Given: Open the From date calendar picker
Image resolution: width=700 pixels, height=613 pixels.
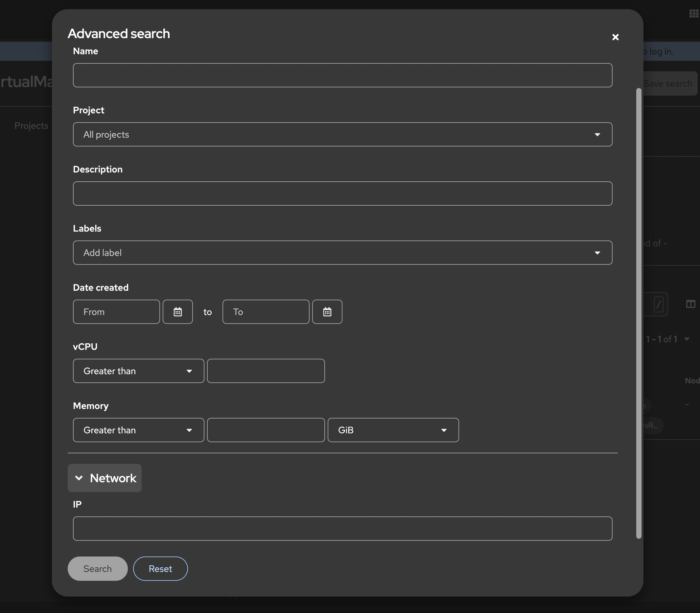Looking at the screenshot, I should pyautogui.click(x=177, y=312).
